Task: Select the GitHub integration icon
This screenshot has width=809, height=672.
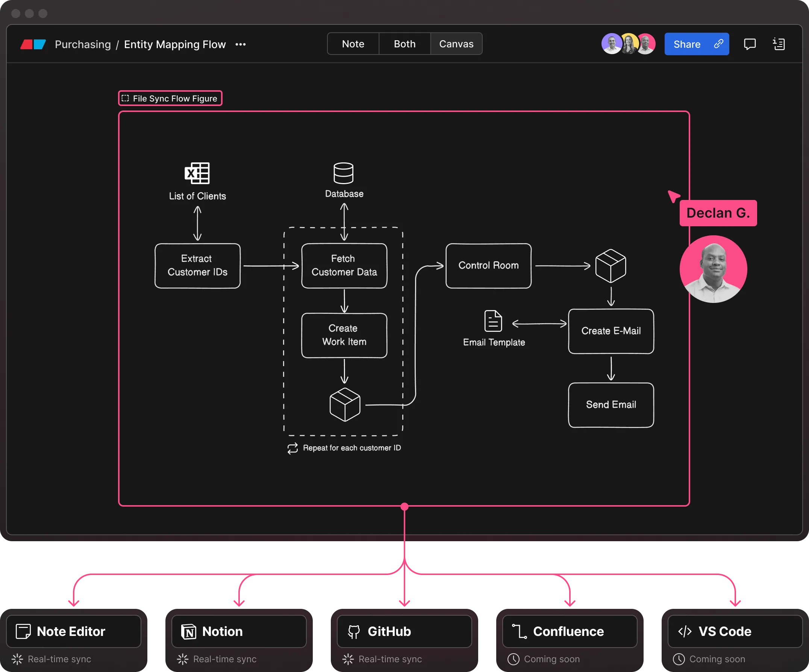Action: [x=354, y=631]
